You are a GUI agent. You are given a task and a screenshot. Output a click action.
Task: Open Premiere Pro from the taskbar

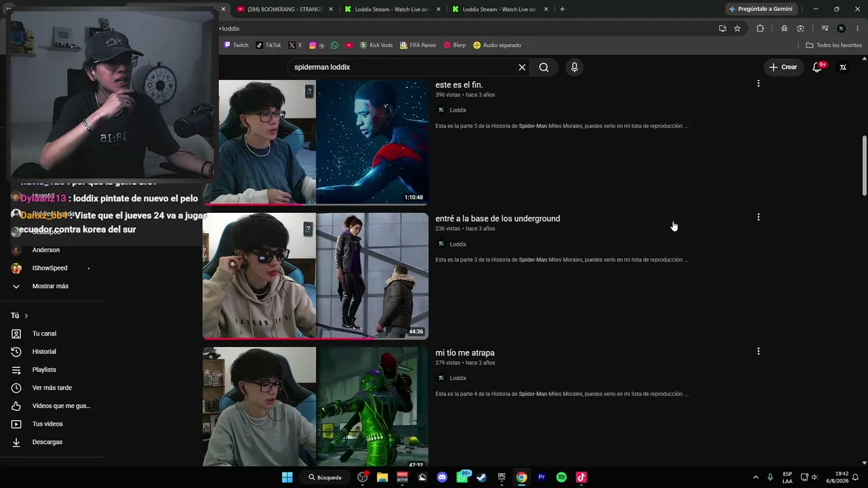click(x=541, y=477)
